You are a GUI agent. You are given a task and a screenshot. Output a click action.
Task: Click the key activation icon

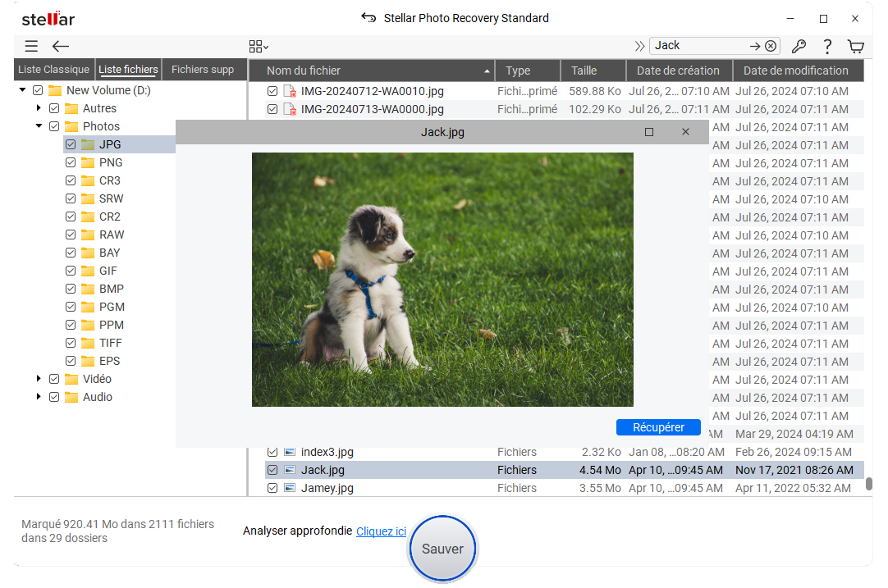798,47
